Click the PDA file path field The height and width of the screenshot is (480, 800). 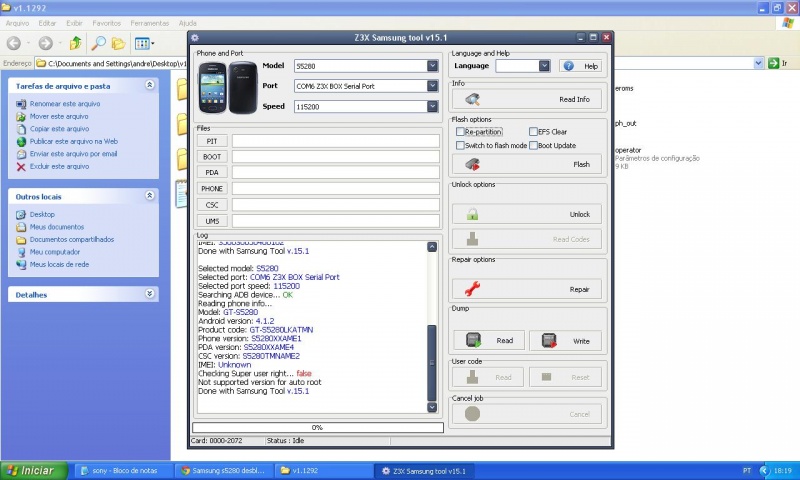[336, 172]
